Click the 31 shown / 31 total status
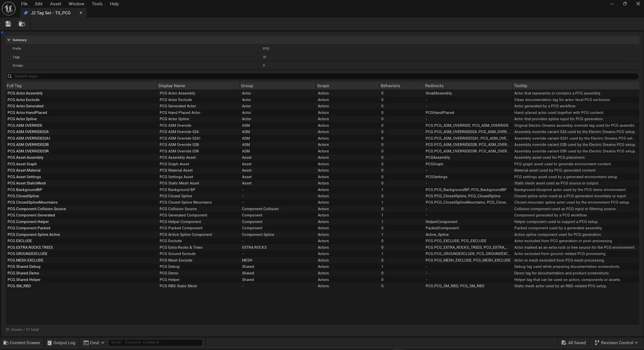The width and height of the screenshot is (644, 350). pyautogui.click(x=22, y=330)
